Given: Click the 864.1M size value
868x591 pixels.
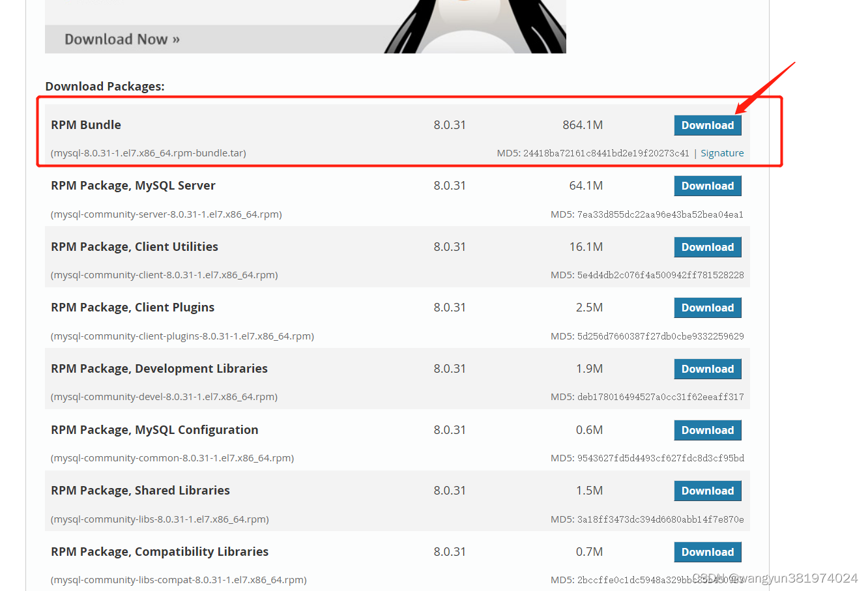Looking at the screenshot, I should [583, 125].
